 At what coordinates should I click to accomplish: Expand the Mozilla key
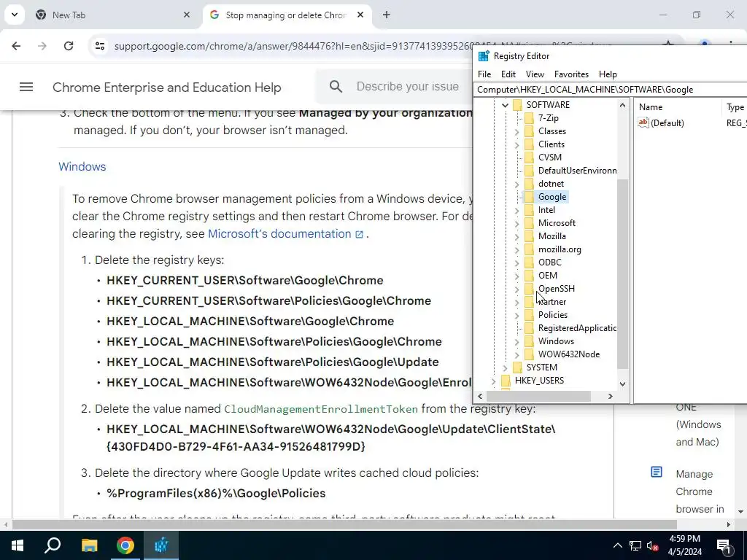pyautogui.click(x=517, y=236)
